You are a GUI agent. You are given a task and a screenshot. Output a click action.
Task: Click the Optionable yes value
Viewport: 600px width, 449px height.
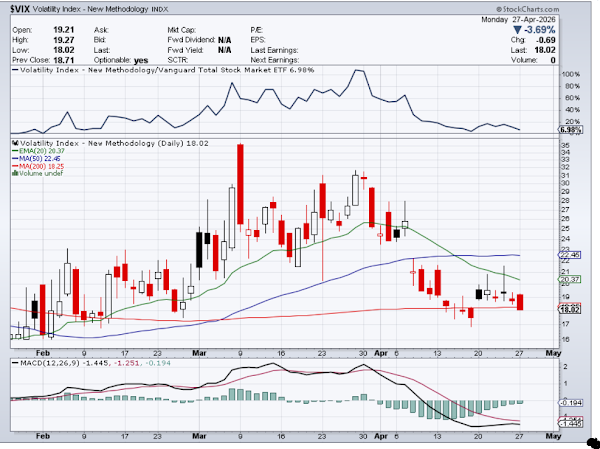[x=141, y=60]
